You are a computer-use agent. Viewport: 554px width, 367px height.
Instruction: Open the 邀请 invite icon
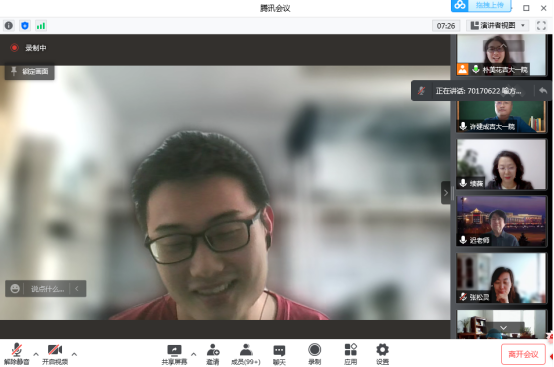[x=213, y=354]
